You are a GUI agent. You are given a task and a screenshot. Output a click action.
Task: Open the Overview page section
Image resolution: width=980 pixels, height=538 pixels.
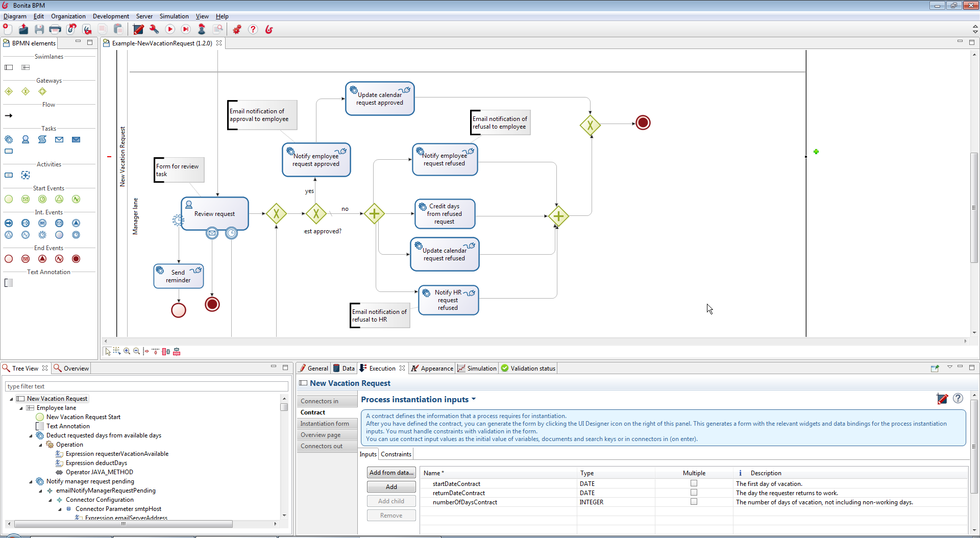(327, 435)
